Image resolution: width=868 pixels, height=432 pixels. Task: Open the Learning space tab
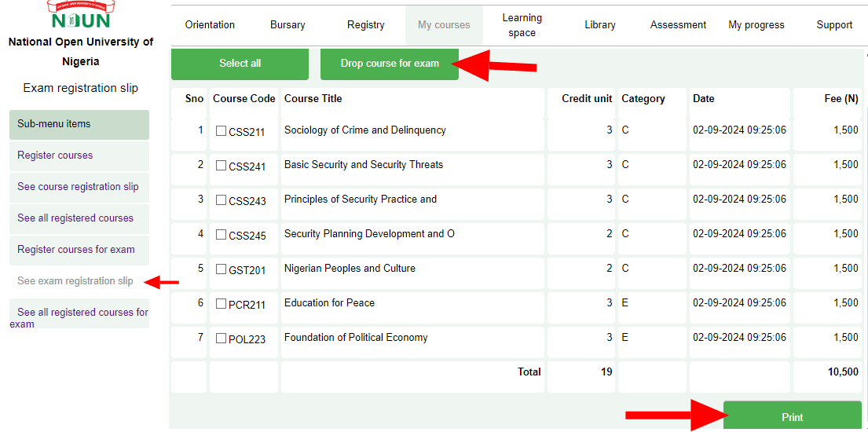coord(522,25)
